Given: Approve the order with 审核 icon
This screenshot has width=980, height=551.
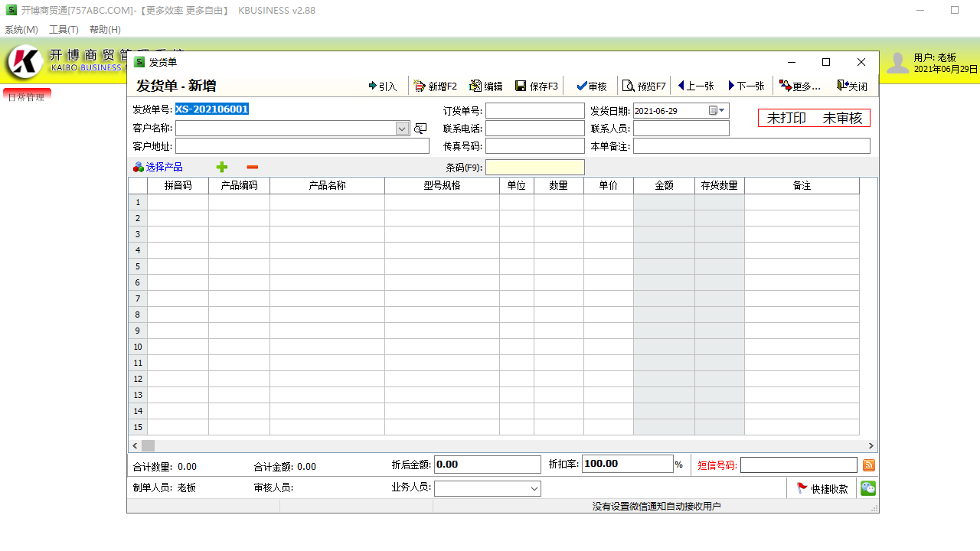Looking at the screenshot, I should (x=590, y=86).
